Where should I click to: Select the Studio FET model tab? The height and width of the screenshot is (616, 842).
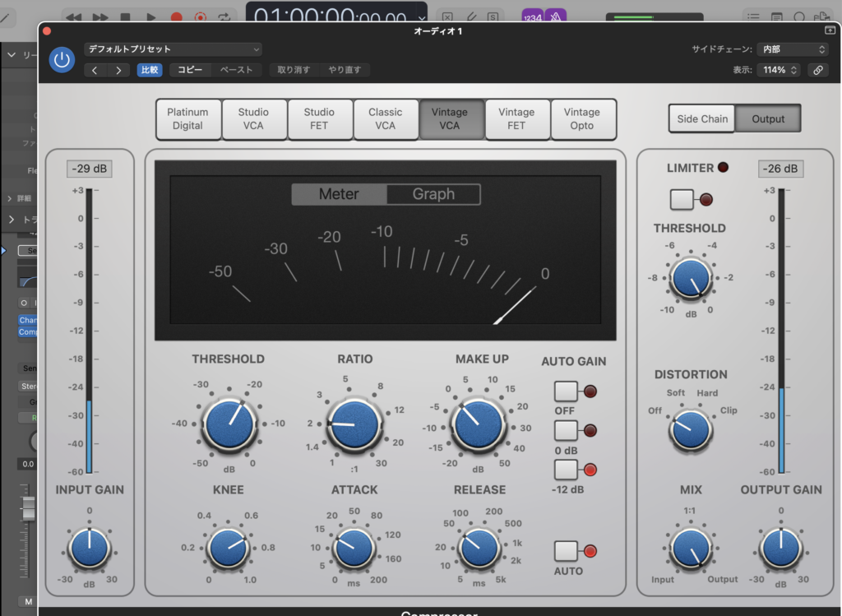pos(319,118)
